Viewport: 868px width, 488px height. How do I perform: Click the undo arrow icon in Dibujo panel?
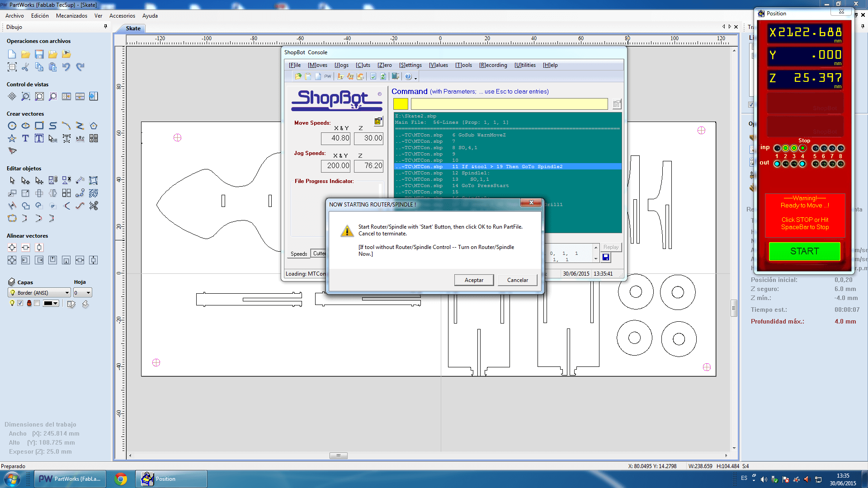66,67
